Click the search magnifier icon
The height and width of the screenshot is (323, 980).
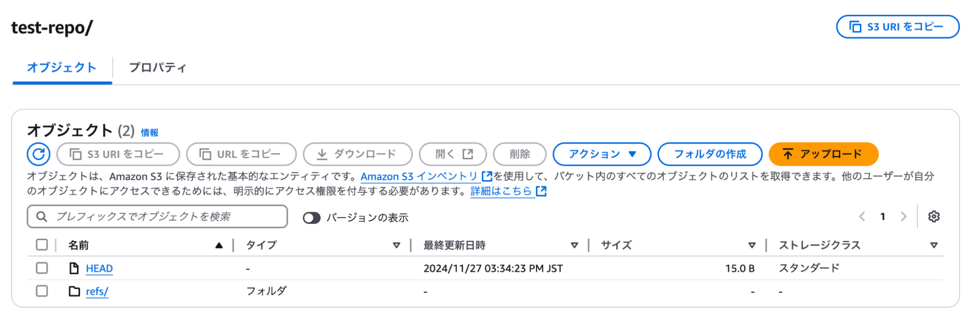[42, 217]
